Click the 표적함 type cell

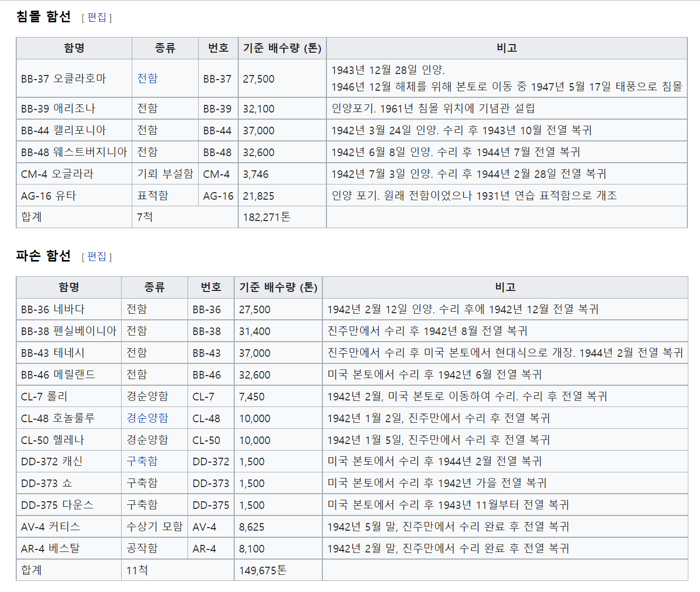pyautogui.click(x=165, y=196)
